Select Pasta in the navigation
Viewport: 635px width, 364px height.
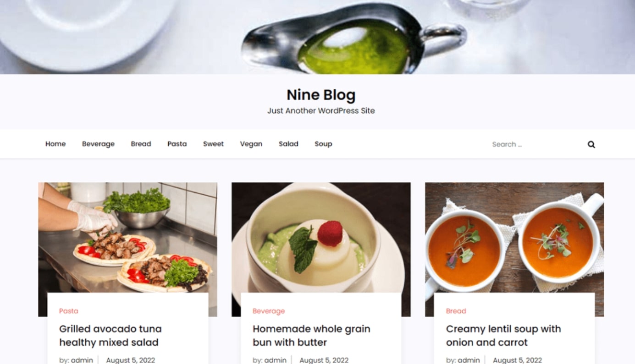point(177,144)
